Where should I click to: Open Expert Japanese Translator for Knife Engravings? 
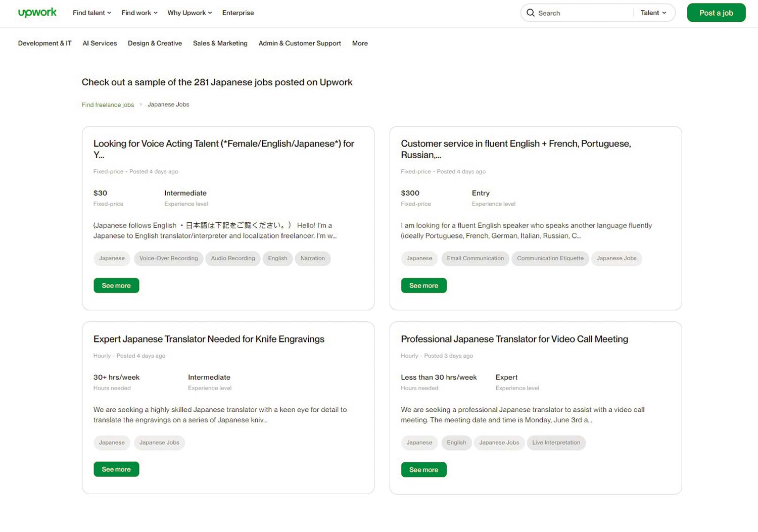tap(209, 339)
